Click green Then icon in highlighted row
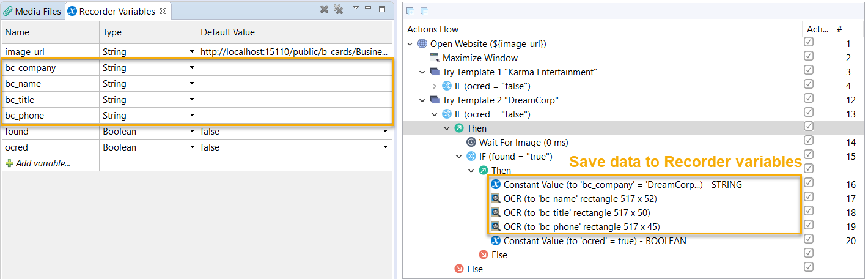 pos(459,128)
